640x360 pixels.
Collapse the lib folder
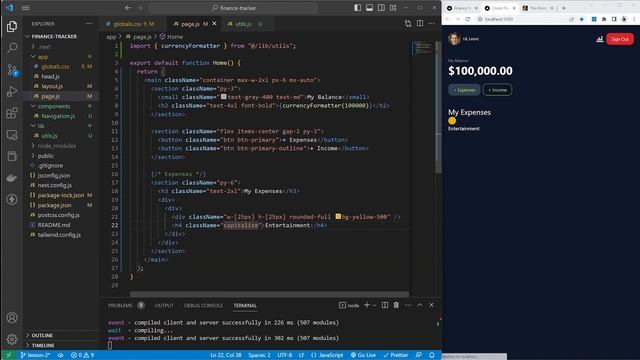click(x=61, y=126)
